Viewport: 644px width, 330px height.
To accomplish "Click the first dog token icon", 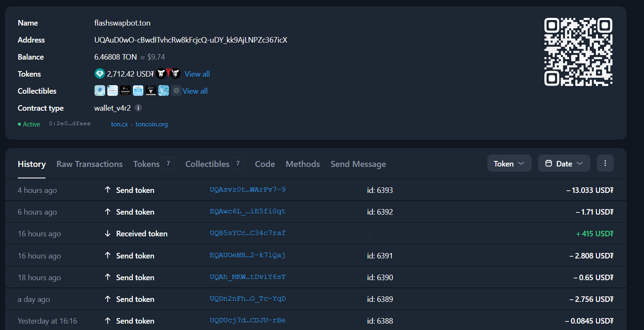I will (x=161, y=74).
